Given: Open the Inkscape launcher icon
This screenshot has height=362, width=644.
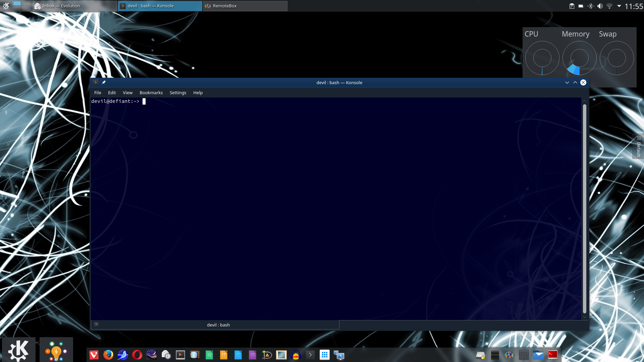Looking at the screenshot, I should tap(267, 355).
